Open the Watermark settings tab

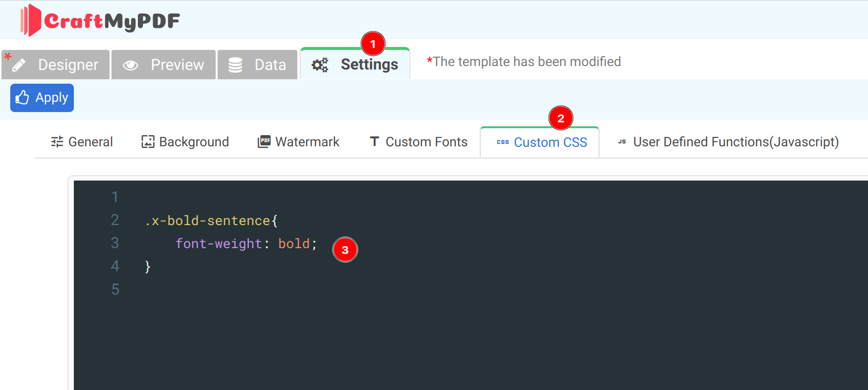(x=307, y=142)
